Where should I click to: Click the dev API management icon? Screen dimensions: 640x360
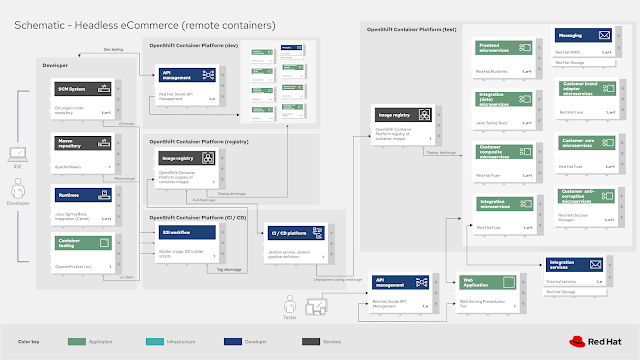[209, 75]
